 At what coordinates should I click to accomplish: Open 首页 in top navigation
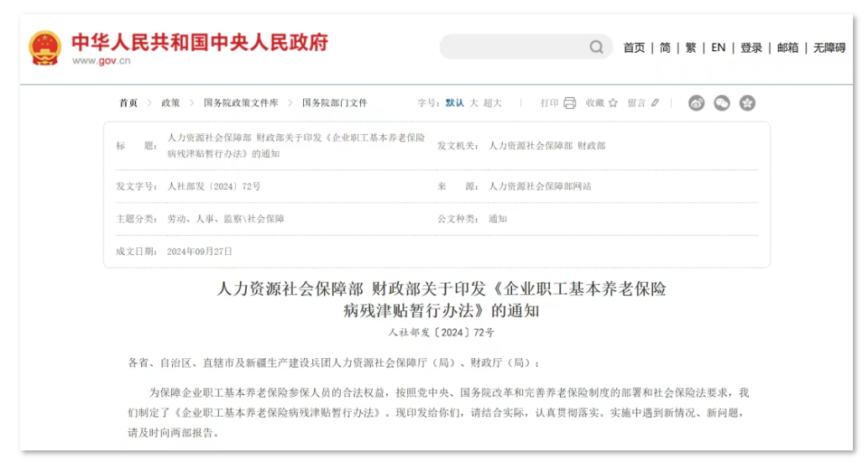(634, 48)
